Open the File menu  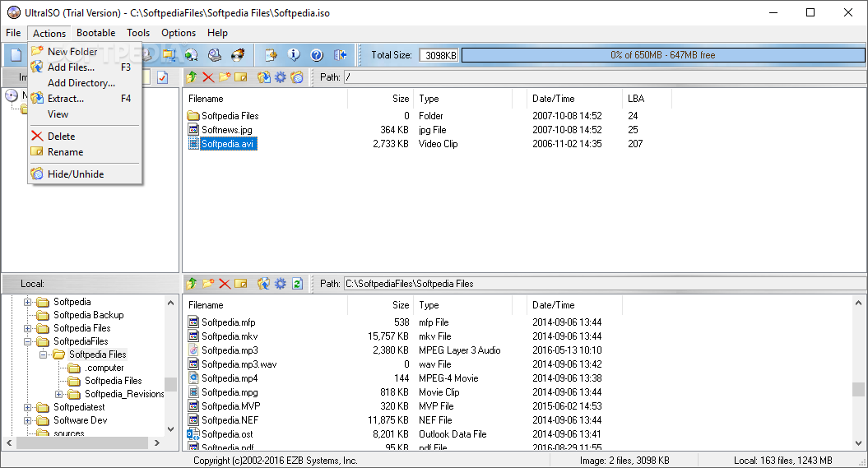[x=13, y=33]
